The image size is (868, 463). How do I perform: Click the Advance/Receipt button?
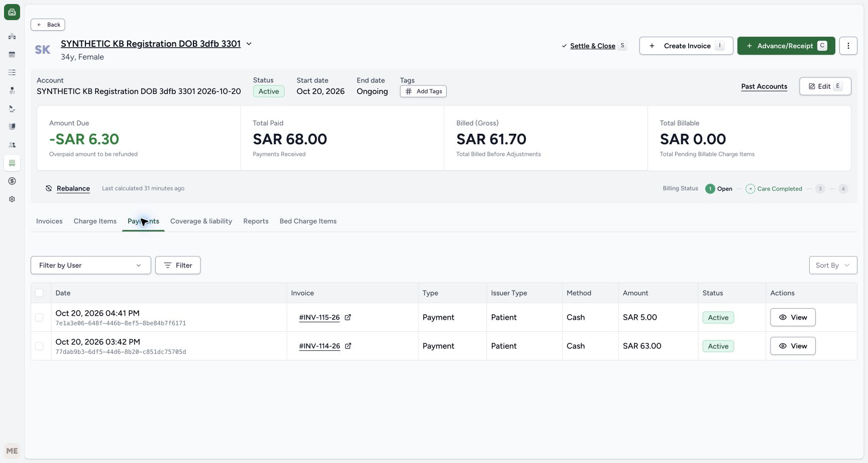786,46
